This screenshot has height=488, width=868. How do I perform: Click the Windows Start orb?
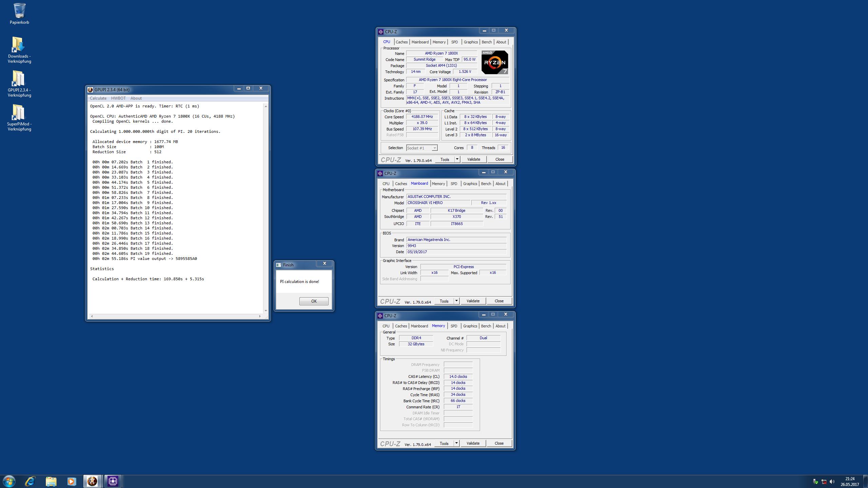point(9,481)
